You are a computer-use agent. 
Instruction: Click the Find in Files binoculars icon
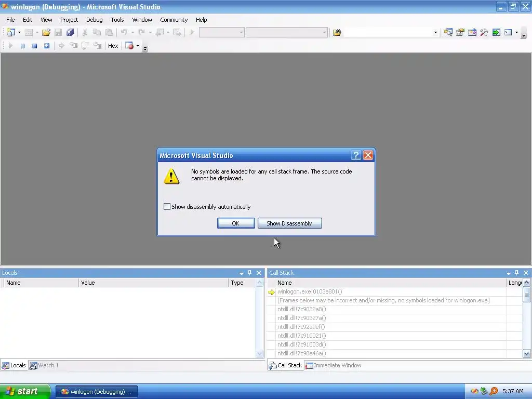pyautogui.click(x=337, y=32)
